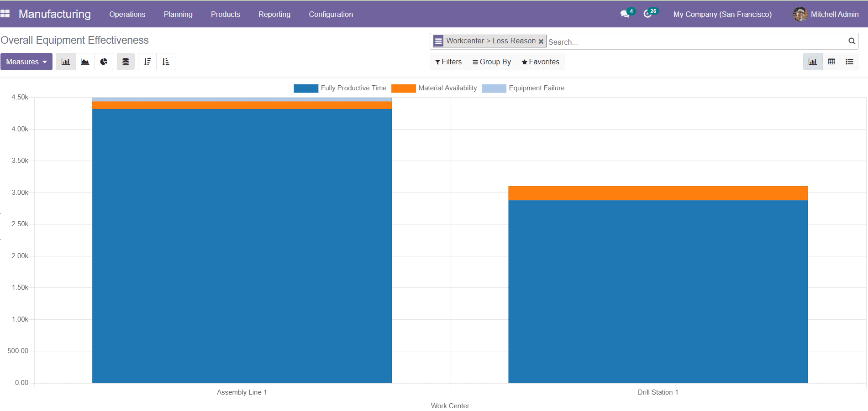The width and height of the screenshot is (868, 411).
Task: Toggle stacked bar display
Action: pos(126,61)
